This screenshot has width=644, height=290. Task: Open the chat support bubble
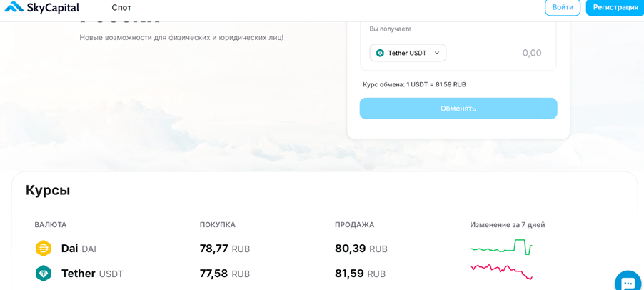[628, 282]
